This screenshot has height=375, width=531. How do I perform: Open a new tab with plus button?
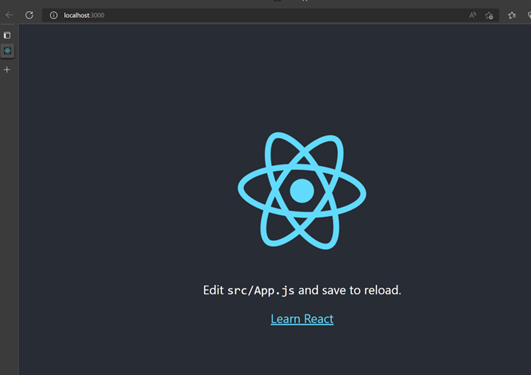point(7,70)
